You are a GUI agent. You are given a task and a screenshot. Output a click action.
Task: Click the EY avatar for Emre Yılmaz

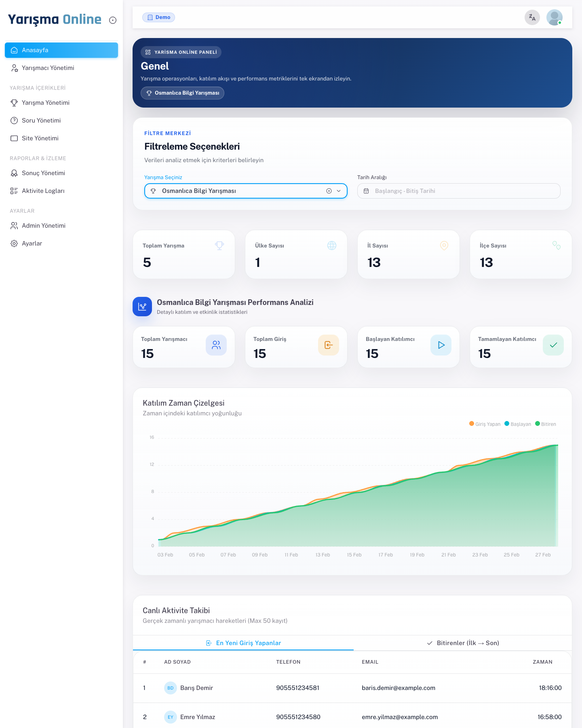[171, 717]
